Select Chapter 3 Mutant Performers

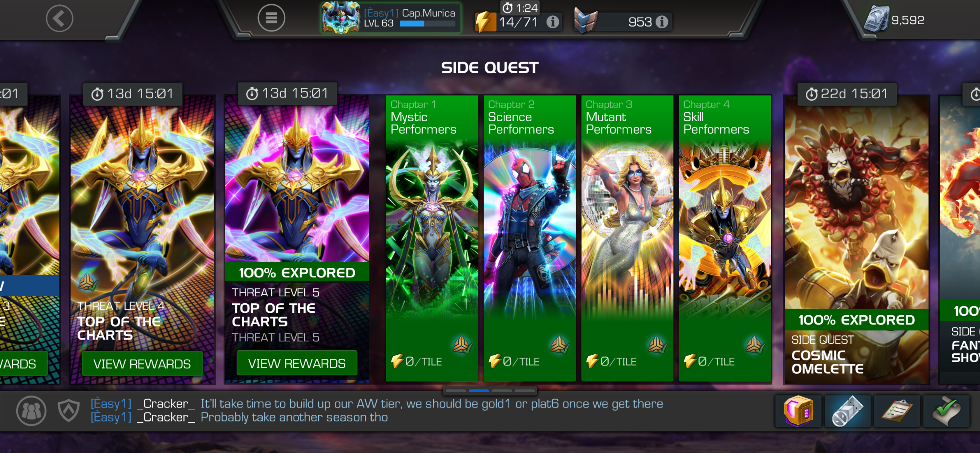click(627, 238)
